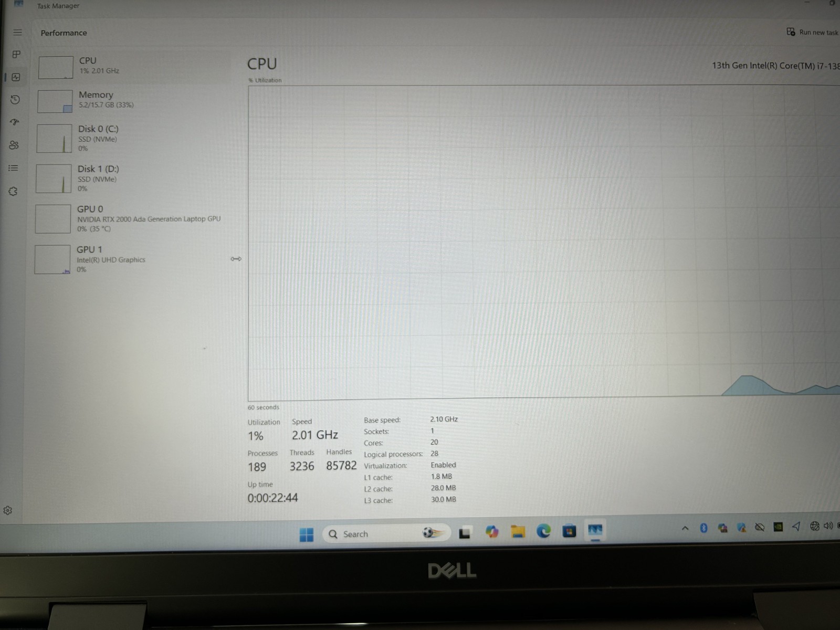
Task: Expand the hidden tray icons chevron
Action: (x=685, y=528)
